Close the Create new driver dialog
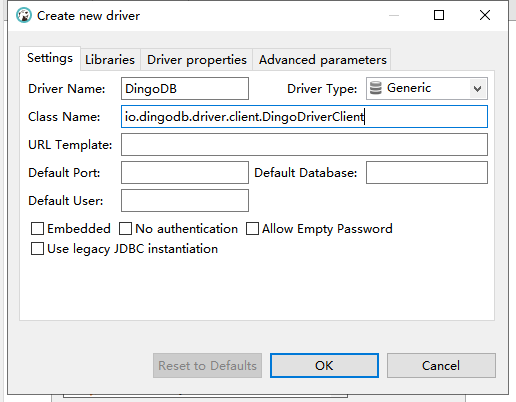 pos(485,15)
